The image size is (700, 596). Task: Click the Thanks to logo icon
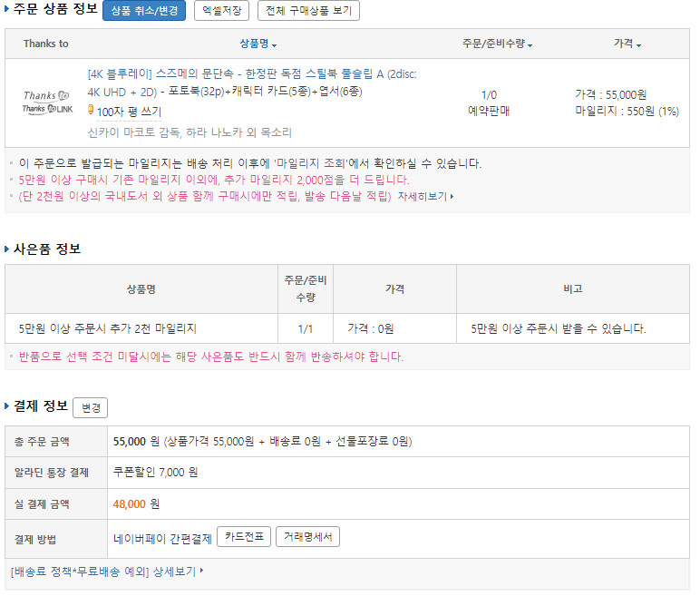[46, 95]
